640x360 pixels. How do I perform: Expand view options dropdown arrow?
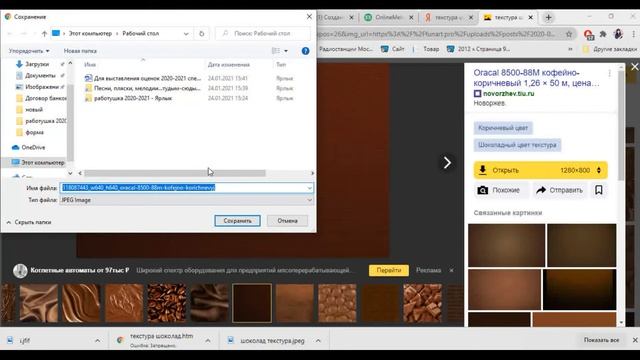click(286, 51)
